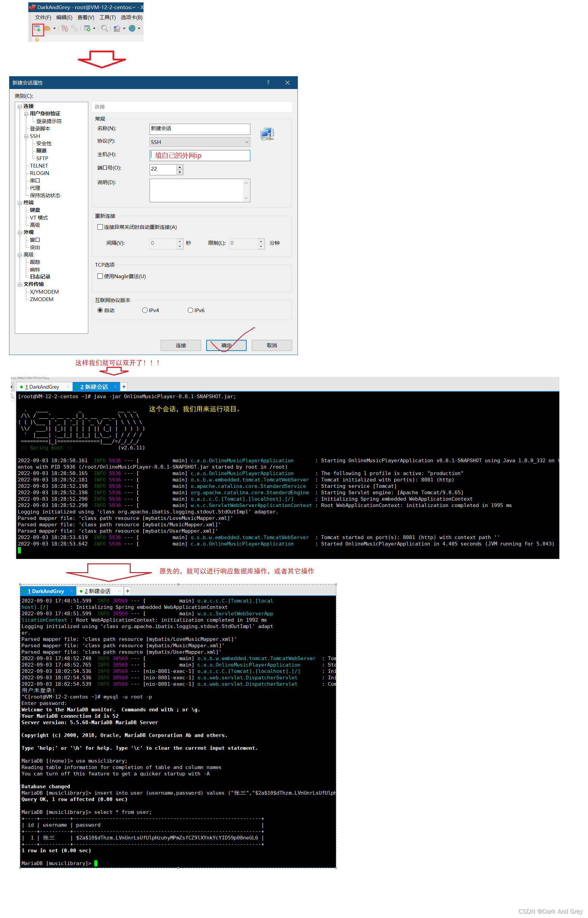Screen dimensions: 588x918
Task: Decrease the port number with the down arrow
Action: (x=180, y=172)
